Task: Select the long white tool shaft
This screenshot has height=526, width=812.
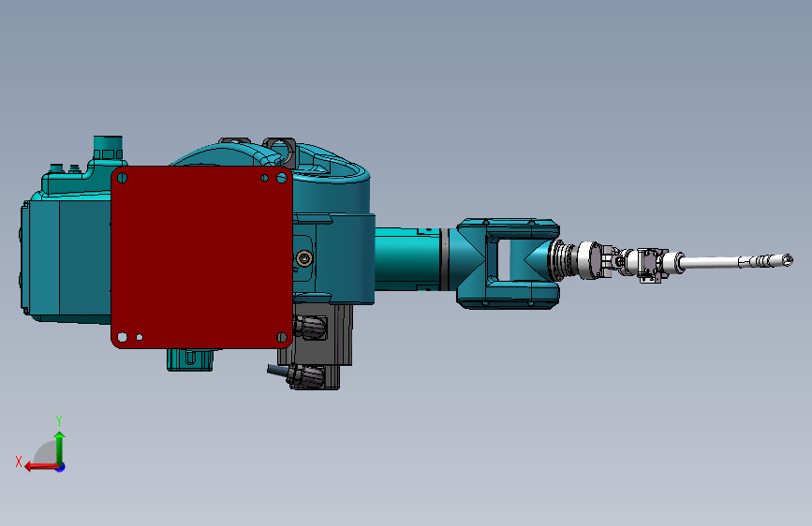Action: 712,262
